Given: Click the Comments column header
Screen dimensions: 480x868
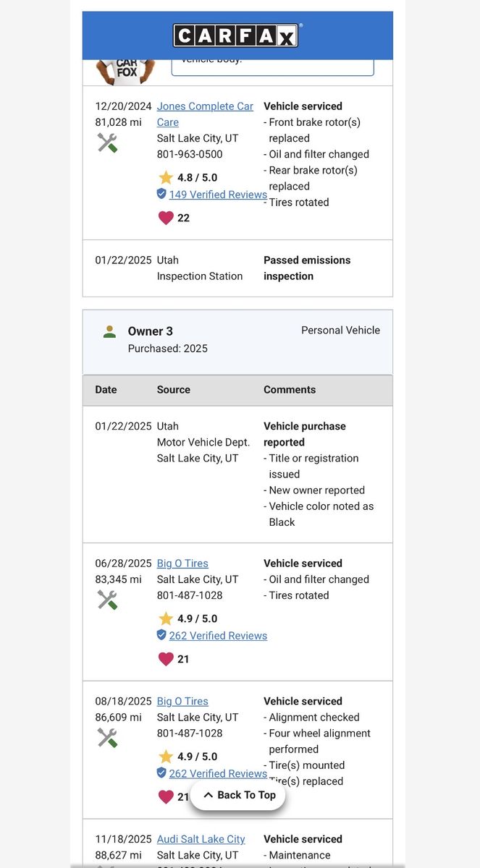Looking at the screenshot, I should coord(290,390).
